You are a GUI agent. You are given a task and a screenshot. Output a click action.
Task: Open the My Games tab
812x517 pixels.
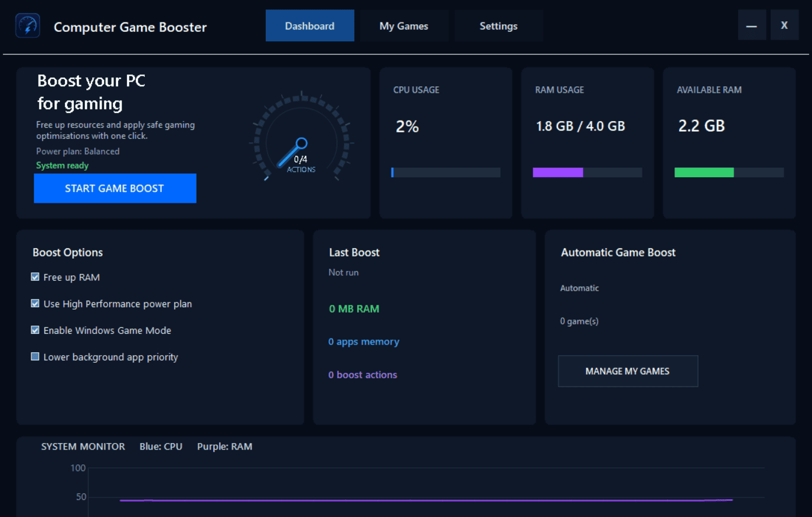[404, 25]
